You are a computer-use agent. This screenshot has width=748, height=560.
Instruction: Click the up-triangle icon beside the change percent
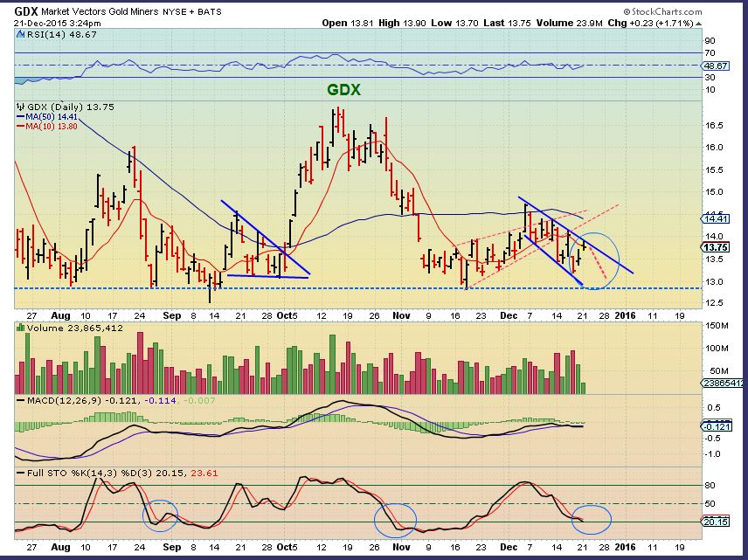[698, 24]
